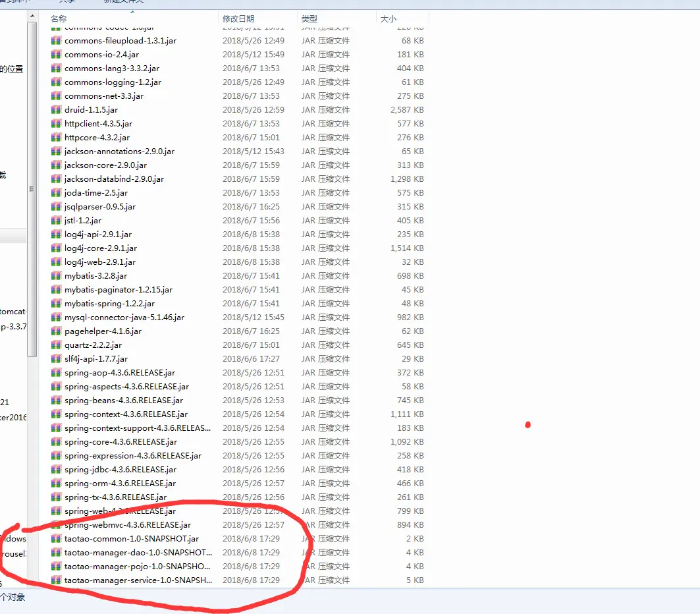Click the log4j-core-2.9.1.jar file icon

(56, 248)
